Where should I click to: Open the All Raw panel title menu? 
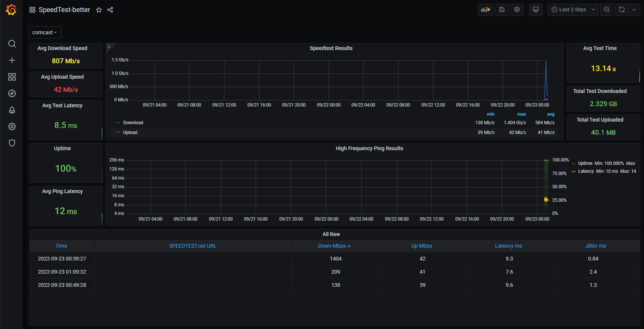pos(331,234)
